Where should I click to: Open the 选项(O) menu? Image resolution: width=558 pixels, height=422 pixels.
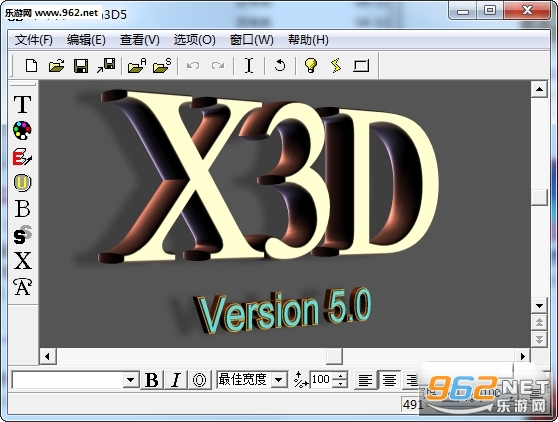[194, 40]
